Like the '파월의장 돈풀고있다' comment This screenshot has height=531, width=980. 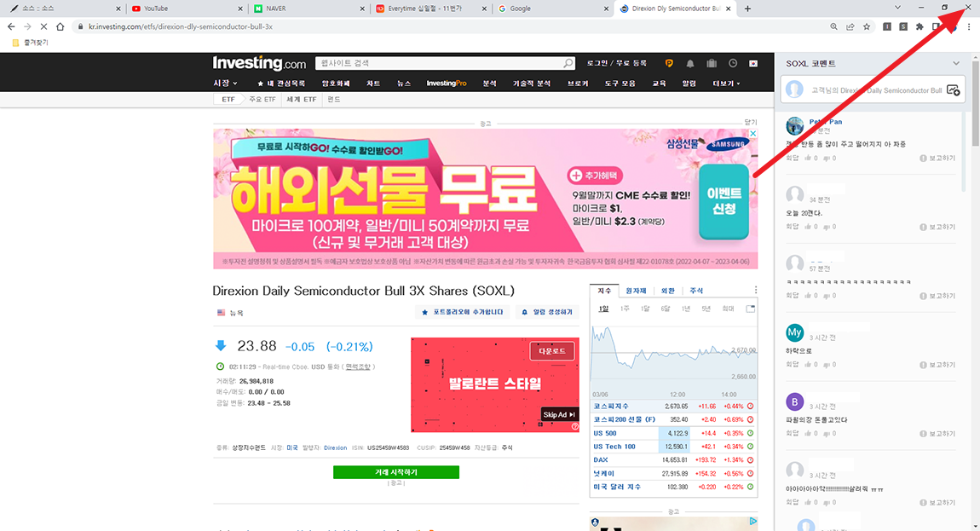pos(808,434)
